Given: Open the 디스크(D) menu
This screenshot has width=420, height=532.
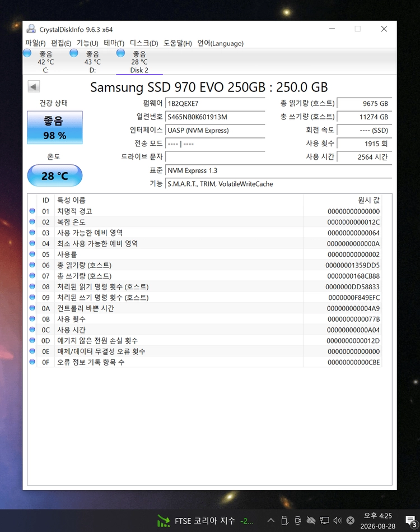Looking at the screenshot, I should (144, 43).
